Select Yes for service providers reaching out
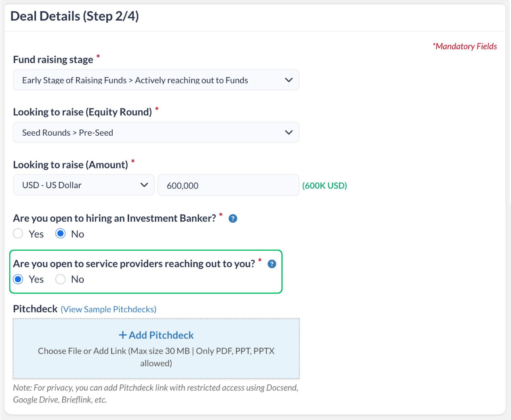 (18, 279)
